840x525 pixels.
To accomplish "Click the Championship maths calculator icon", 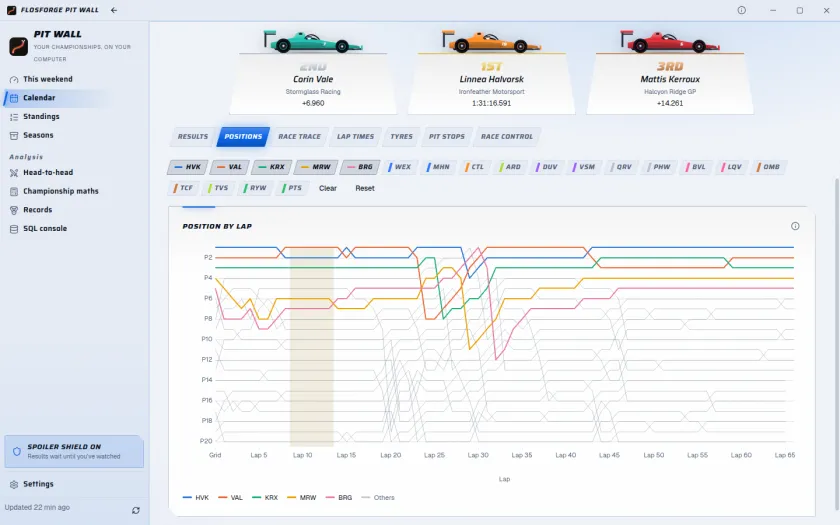I will (x=14, y=191).
